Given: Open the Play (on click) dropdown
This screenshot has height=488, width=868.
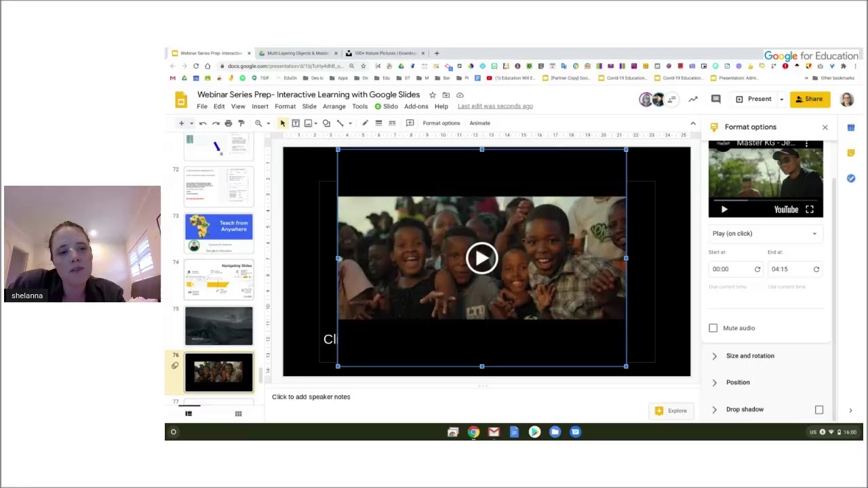Looking at the screenshot, I should 766,234.
